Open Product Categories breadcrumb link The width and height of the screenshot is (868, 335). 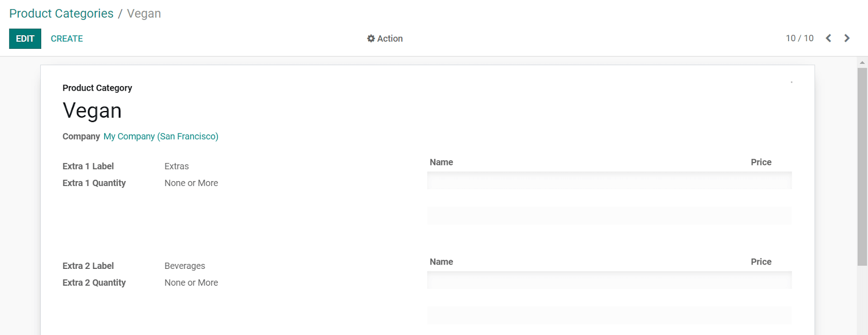click(61, 14)
